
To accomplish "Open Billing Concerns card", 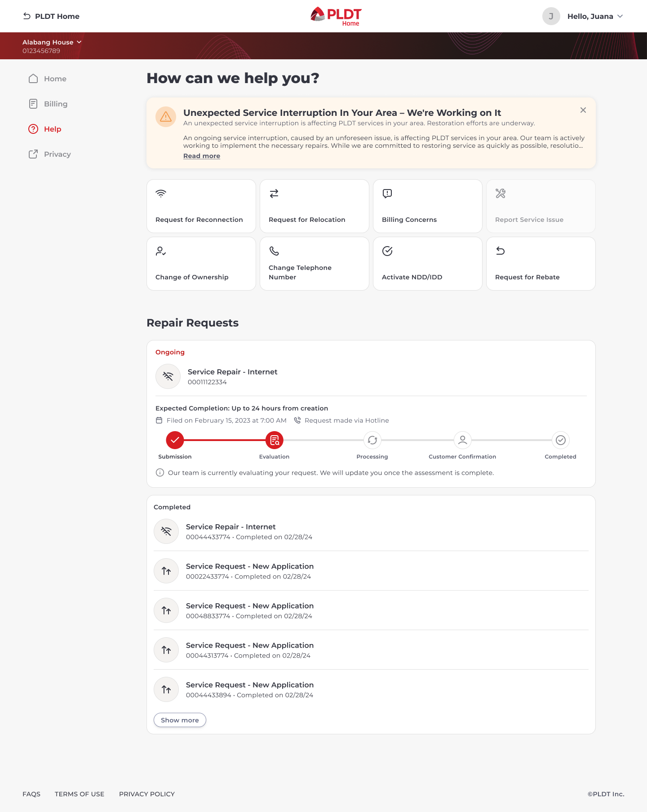I will (x=428, y=206).
